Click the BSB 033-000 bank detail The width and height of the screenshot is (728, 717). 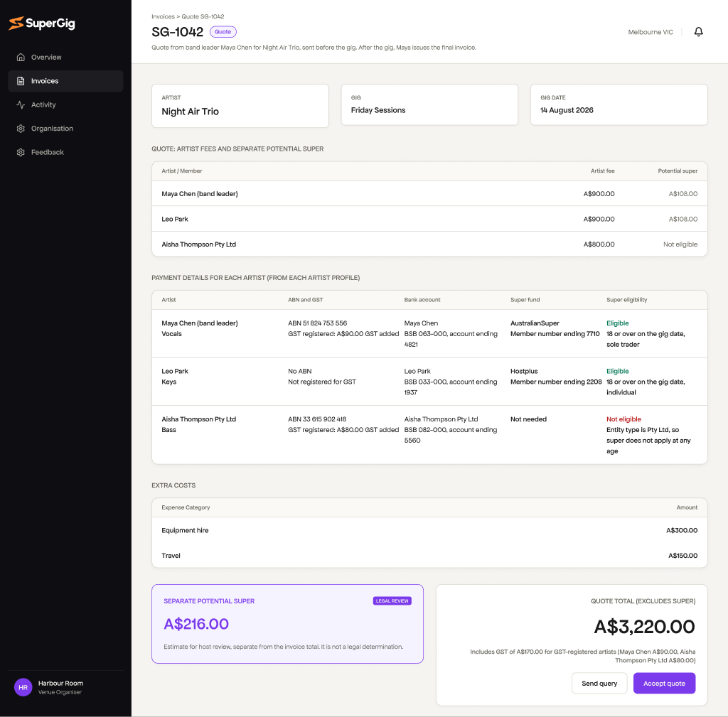(450, 387)
